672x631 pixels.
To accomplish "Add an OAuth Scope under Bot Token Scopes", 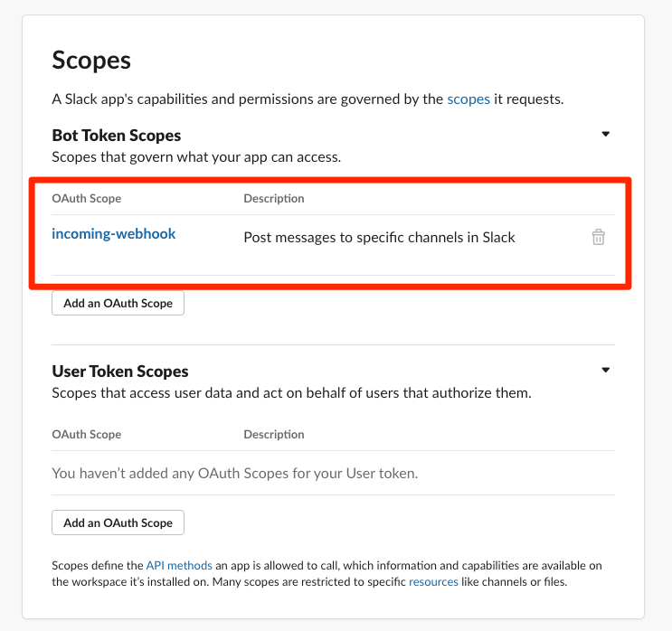I will 118,303.
